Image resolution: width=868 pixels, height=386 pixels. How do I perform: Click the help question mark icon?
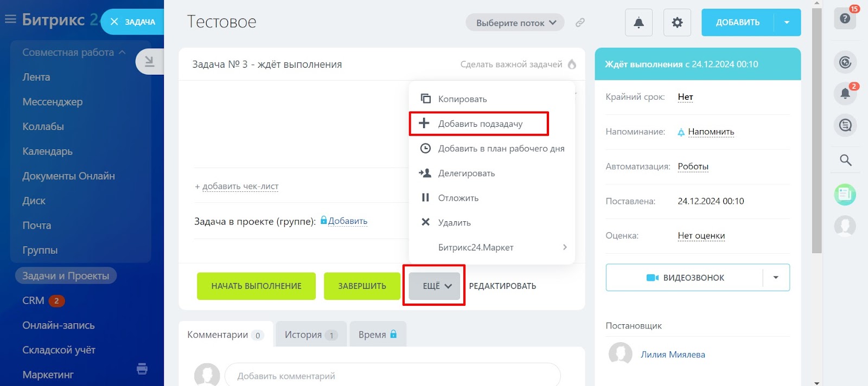coord(845,18)
